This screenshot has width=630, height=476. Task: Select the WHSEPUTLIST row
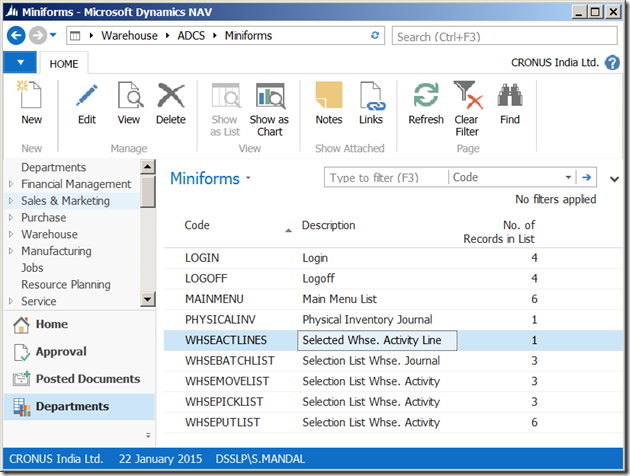(393, 422)
